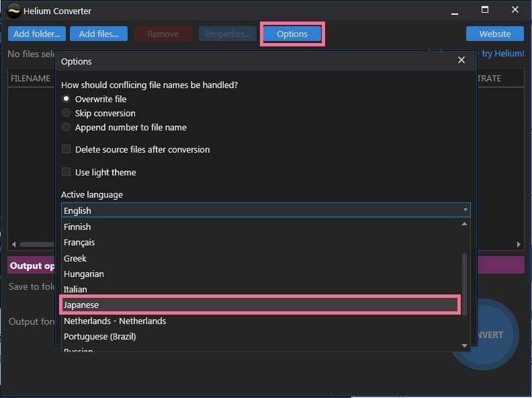Click the Add files... button

[99, 34]
